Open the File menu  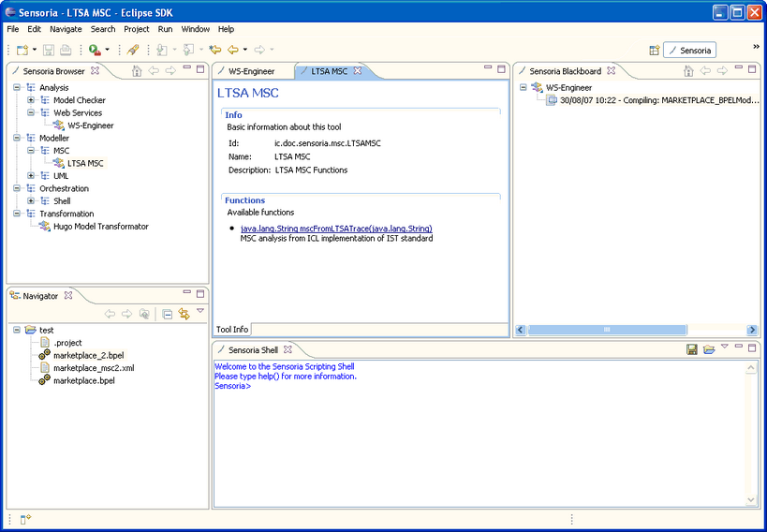click(13, 29)
